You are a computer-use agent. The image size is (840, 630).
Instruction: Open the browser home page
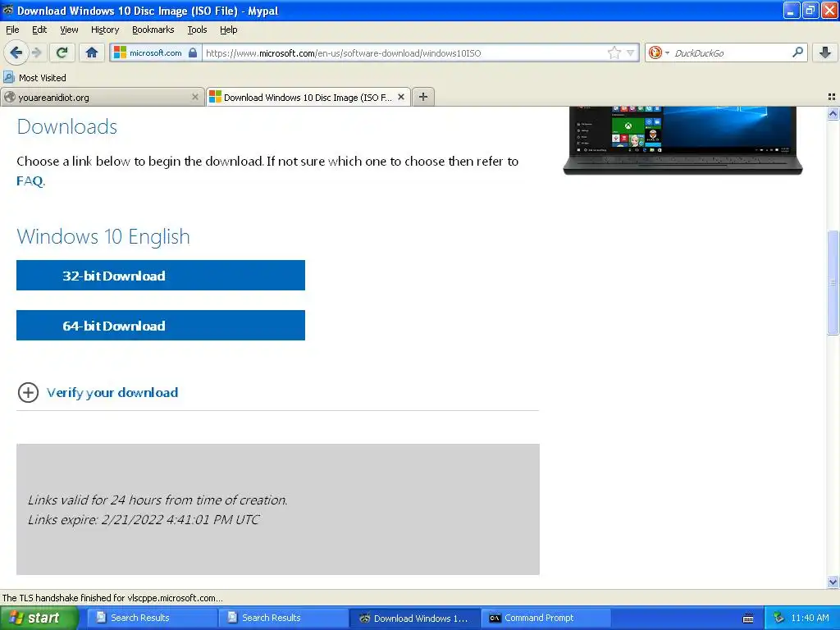[x=92, y=52]
